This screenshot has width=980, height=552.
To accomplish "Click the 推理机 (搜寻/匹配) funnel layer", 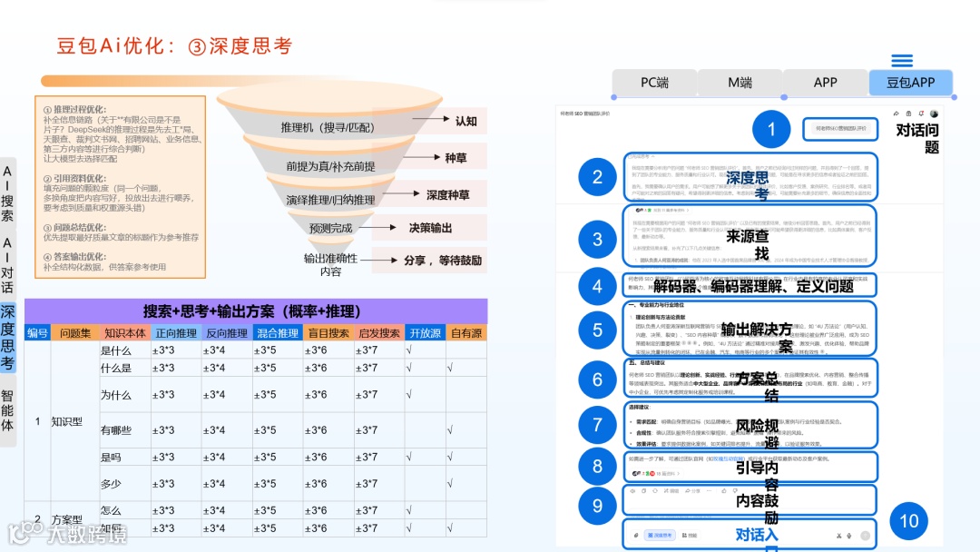I will 328,127.
